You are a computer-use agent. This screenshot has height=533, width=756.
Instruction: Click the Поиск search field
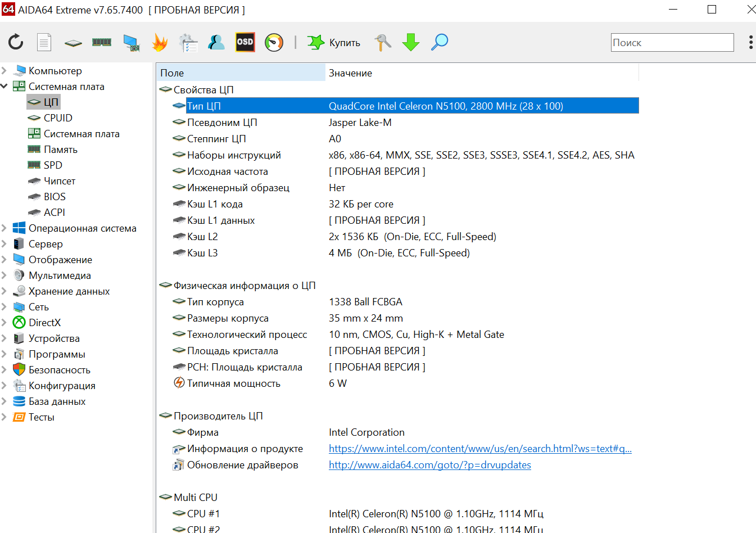672,43
